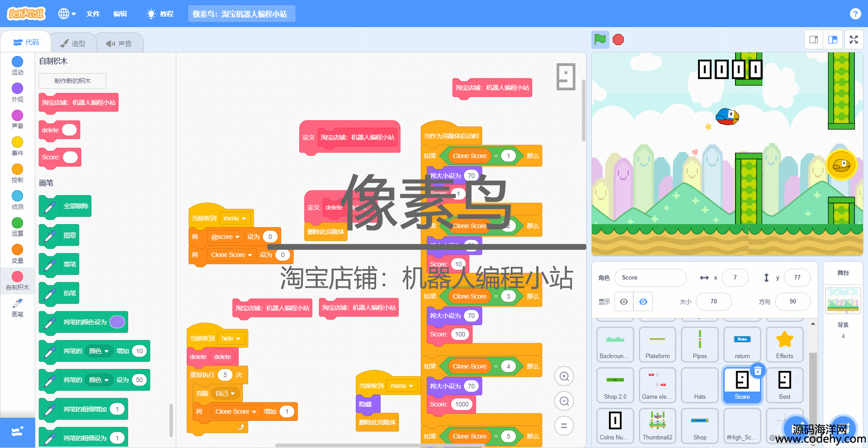Open pen color swatch in 将笔的颜色设为
The height and width of the screenshot is (448, 868).
point(117,322)
